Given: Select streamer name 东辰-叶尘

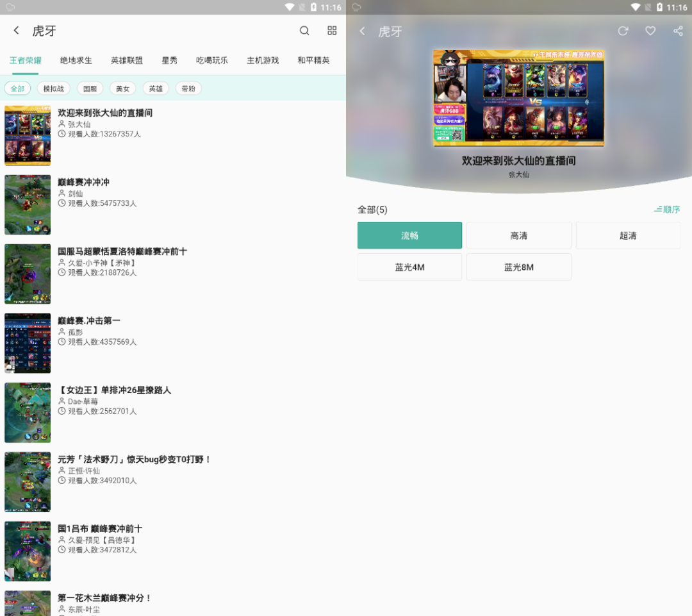Looking at the screenshot, I should point(84,610).
